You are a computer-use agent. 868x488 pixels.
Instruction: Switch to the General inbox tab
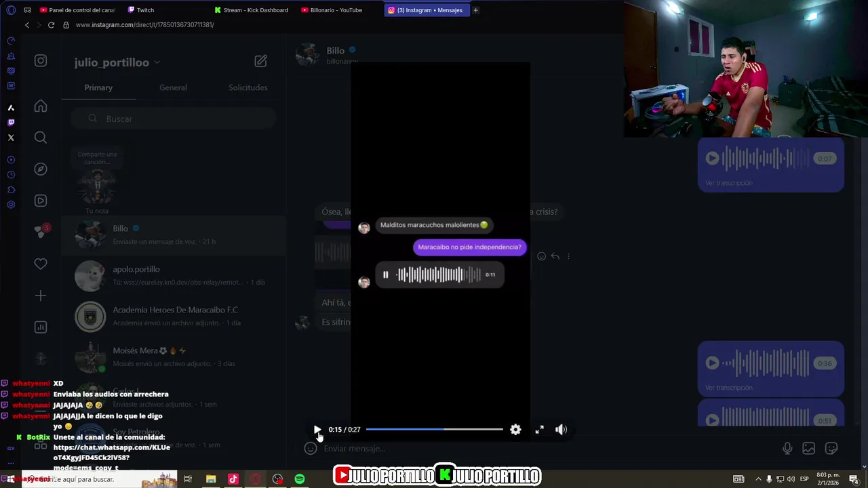173,87
